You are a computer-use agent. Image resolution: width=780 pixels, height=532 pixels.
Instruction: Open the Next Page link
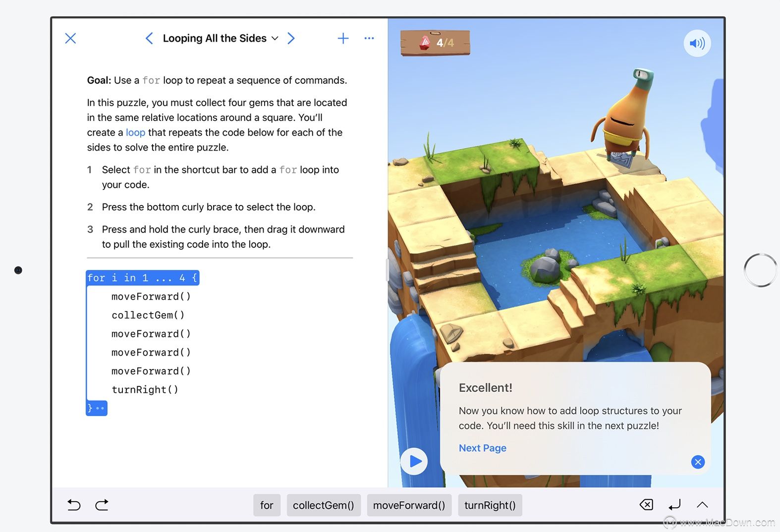pos(482,448)
